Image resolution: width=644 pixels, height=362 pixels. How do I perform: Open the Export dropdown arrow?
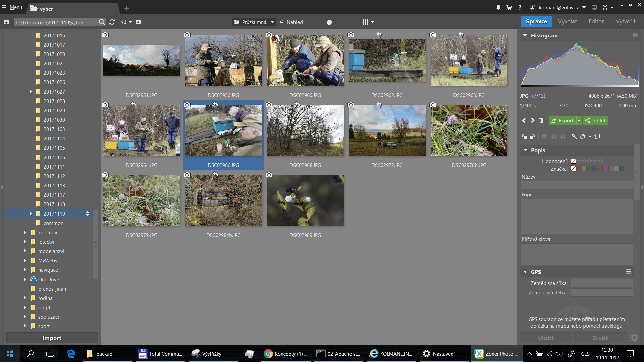coord(579,120)
